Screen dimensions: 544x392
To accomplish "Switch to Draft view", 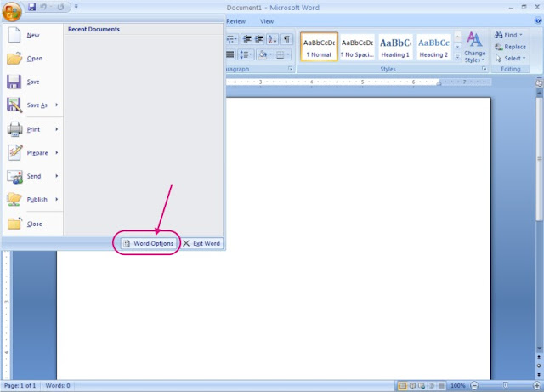I will coord(441,386).
